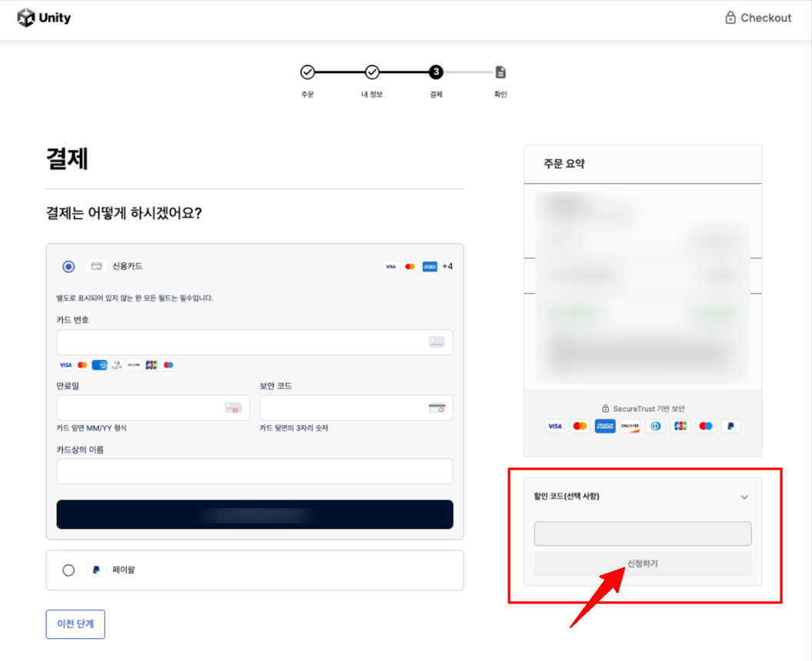Click the 주문 요약 heading
Screen dimensions: 812x661
tap(564, 164)
